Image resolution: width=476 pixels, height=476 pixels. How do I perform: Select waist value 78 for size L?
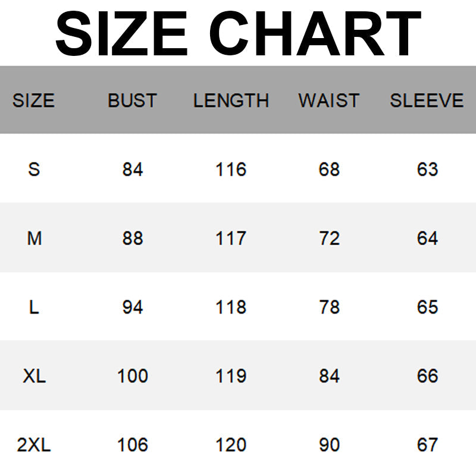[329, 308]
